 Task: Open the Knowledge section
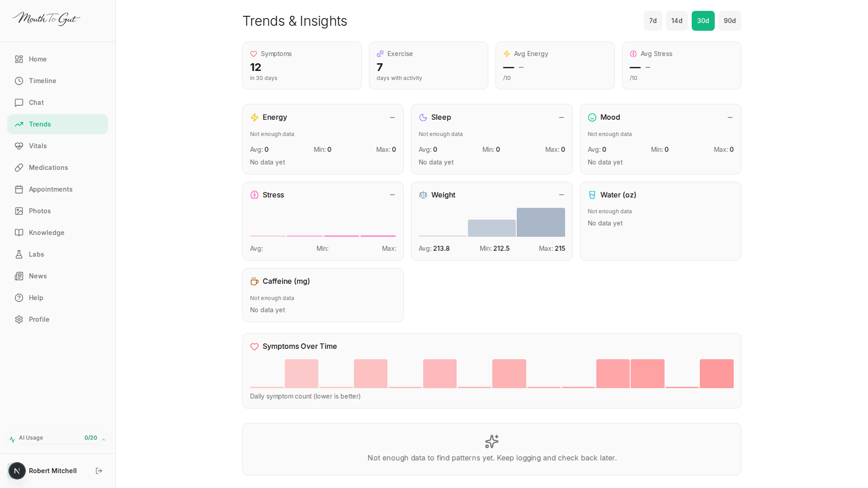(47, 232)
